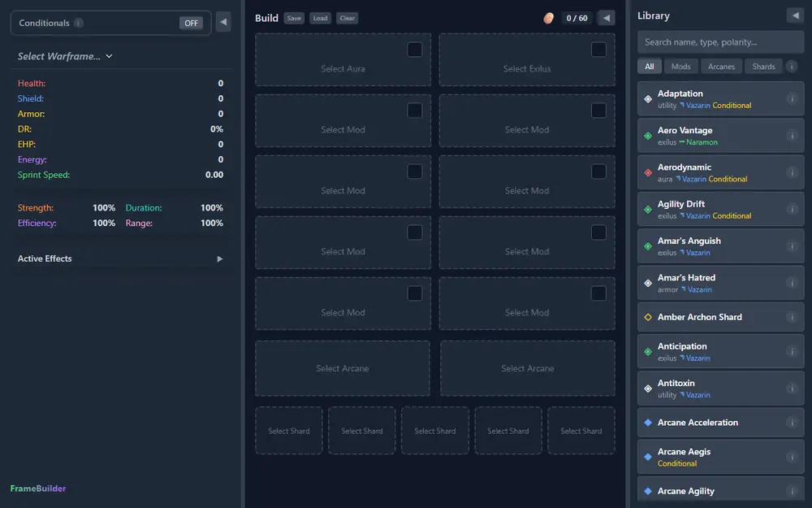Toggle the Conditionals OFF switch
Viewport: 812px width, 508px height.
point(191,23)
